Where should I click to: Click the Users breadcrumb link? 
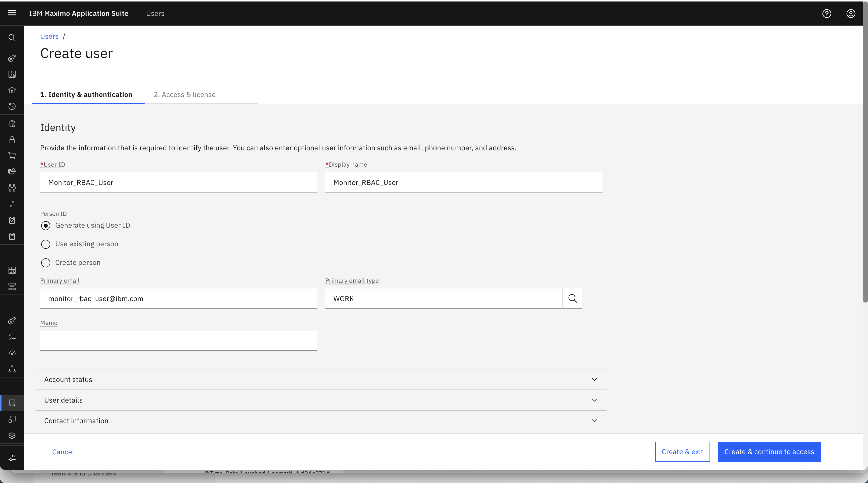click(x=49, y=36)
